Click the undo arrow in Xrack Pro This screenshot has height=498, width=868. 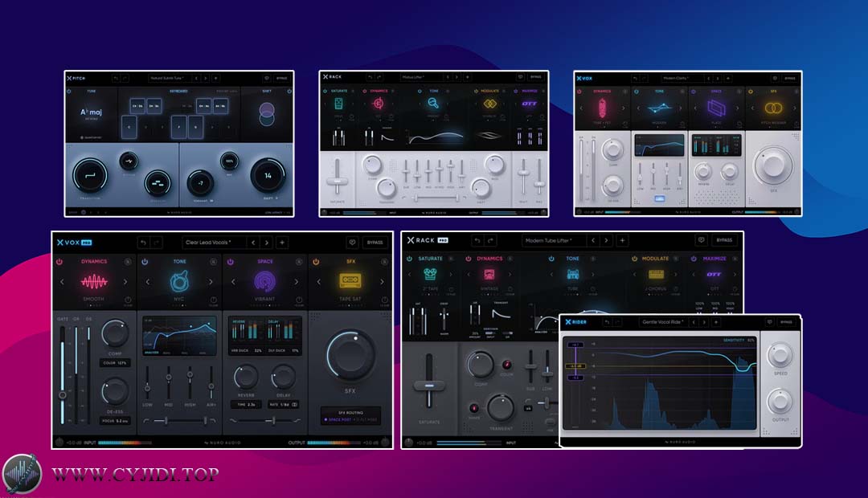coord(477,240)
